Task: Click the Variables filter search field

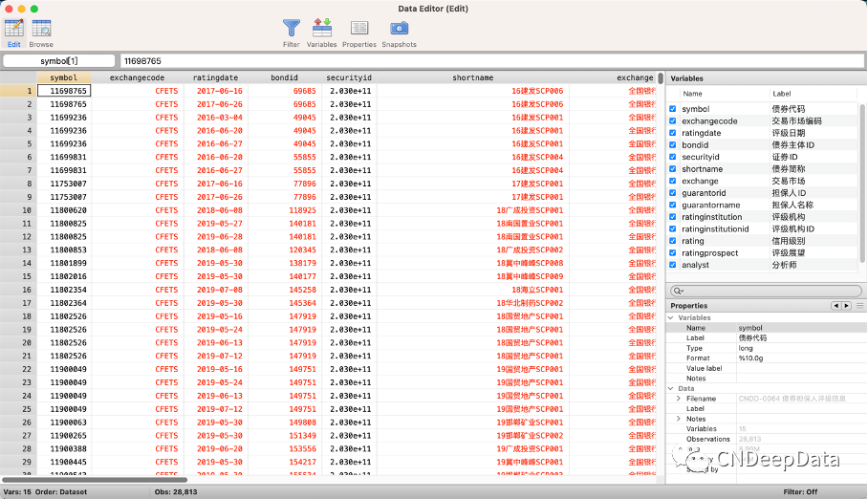Action: [766, 291]
